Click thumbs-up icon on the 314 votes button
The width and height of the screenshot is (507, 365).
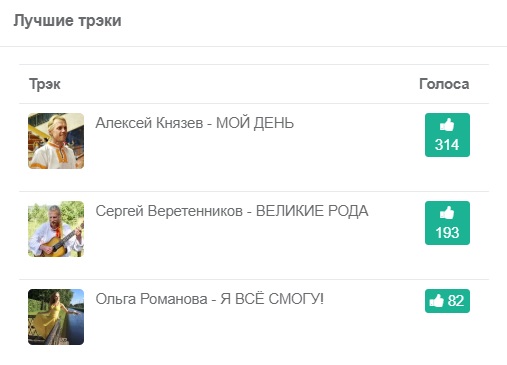tap(447, 125)
